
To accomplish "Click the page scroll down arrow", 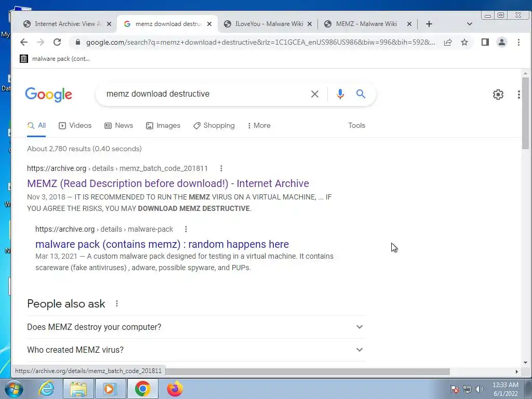I will (525, 363).
